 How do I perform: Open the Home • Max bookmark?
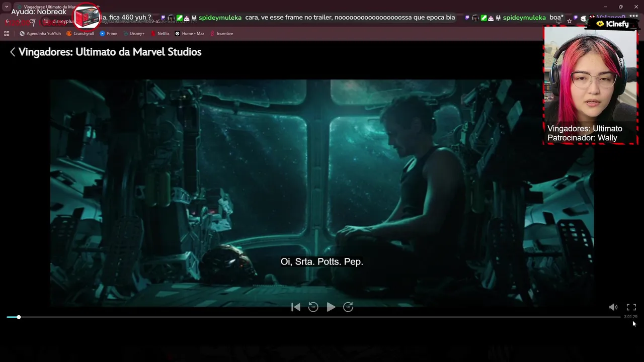click(190, 34)
